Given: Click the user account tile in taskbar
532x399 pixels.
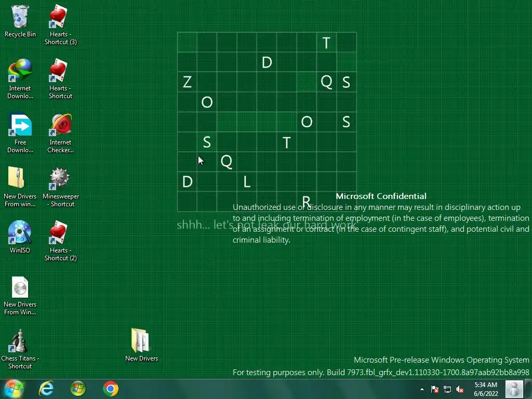Looking at the screenshot, I should [x=514, y=389].
